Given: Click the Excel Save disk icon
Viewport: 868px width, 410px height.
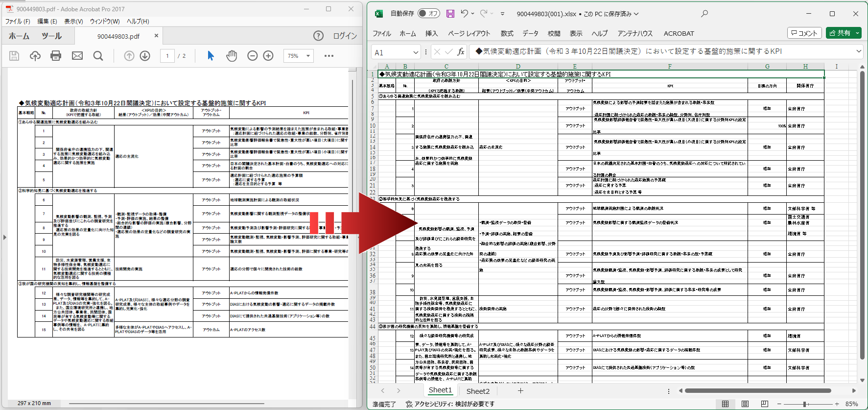Looking at the screenshot, I should pyautogui.click(x=450, y=14).
